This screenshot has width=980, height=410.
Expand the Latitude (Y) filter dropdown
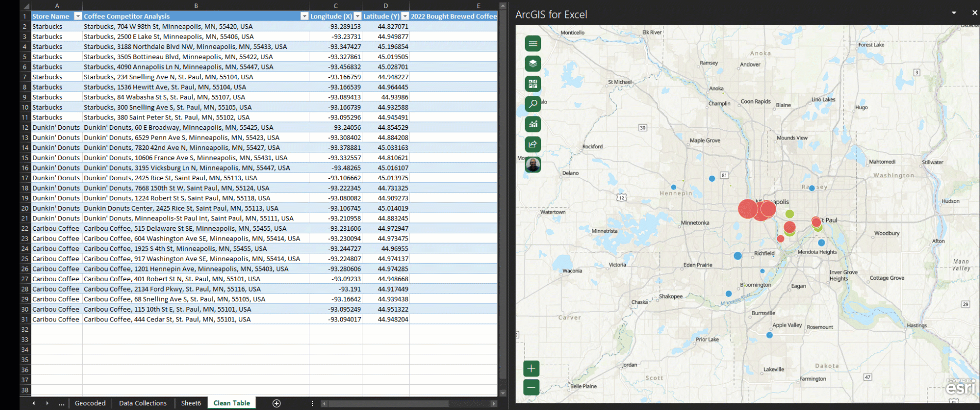[x=405, y=16]
